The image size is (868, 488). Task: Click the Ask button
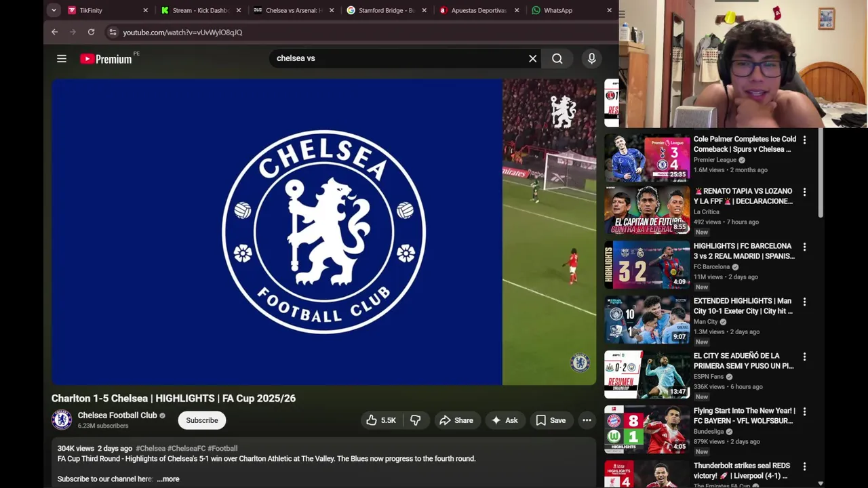pyautogui.click(x=505, y=420)
